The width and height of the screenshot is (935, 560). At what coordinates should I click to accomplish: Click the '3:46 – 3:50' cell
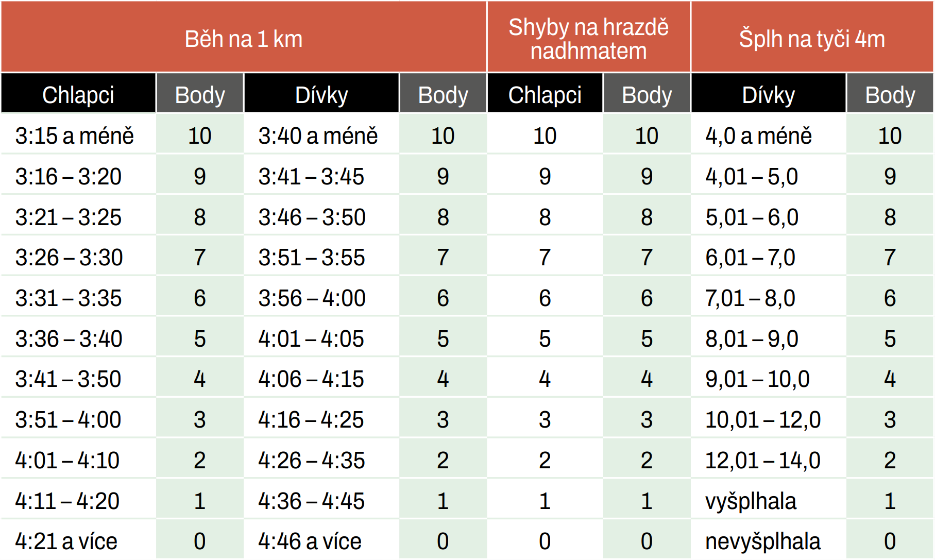pyautogui.click(x=321, y=215)
